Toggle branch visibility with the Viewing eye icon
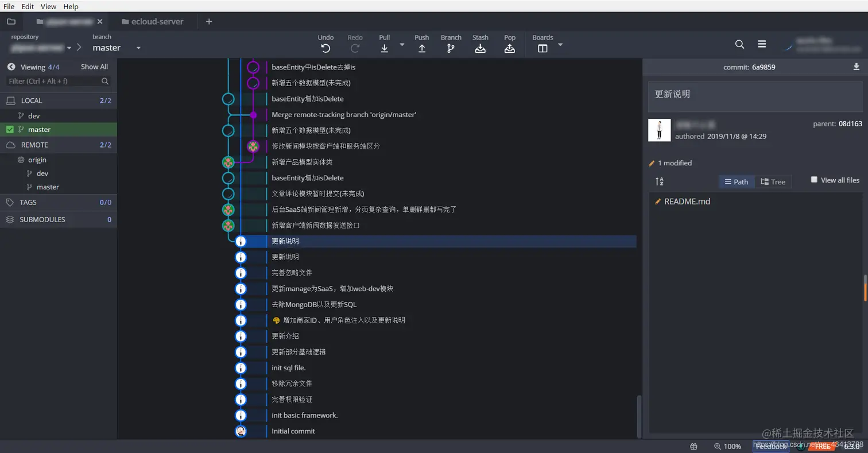Image resolution: width=868 pixels, height=453 pixels. click(11, 67)
